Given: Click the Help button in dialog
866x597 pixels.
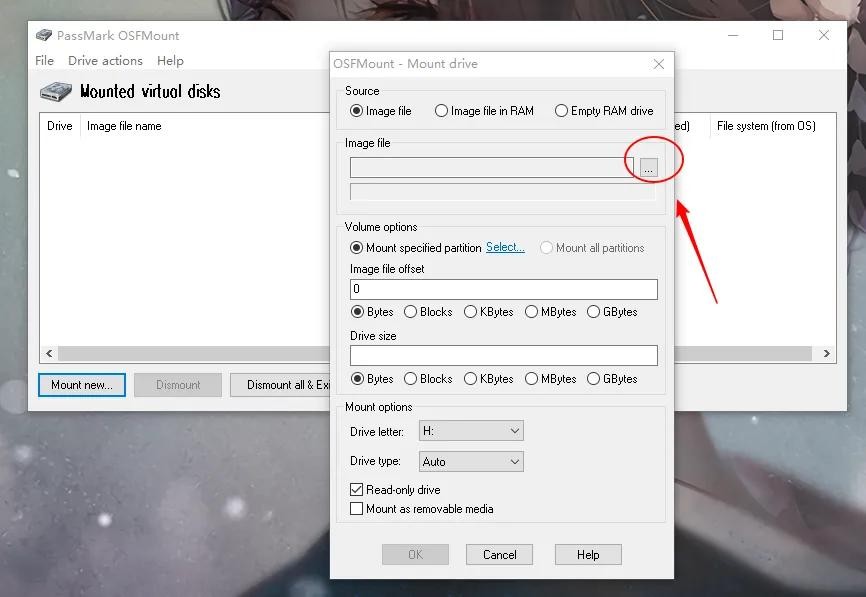Looking at the screenshot, I should pos(588,554).
